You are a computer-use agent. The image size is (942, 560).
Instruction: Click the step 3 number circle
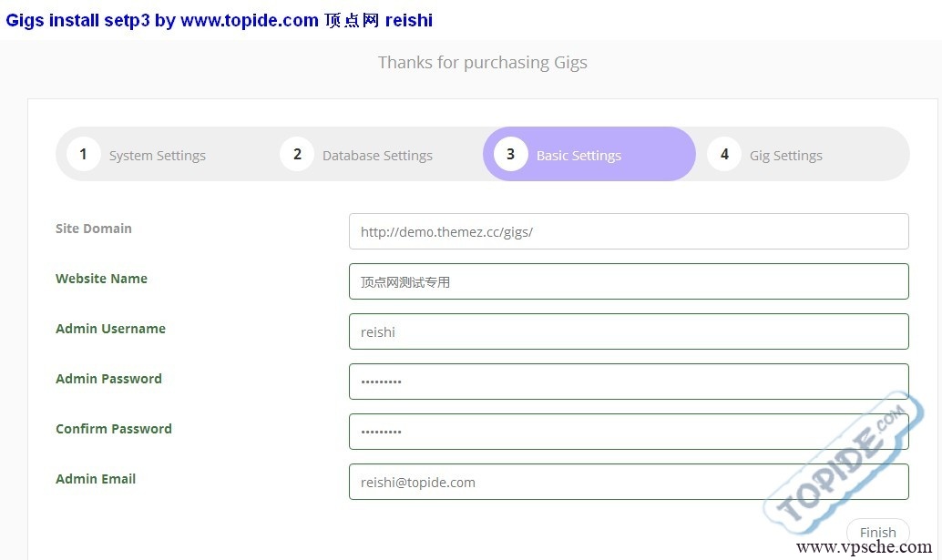(510, 154)
